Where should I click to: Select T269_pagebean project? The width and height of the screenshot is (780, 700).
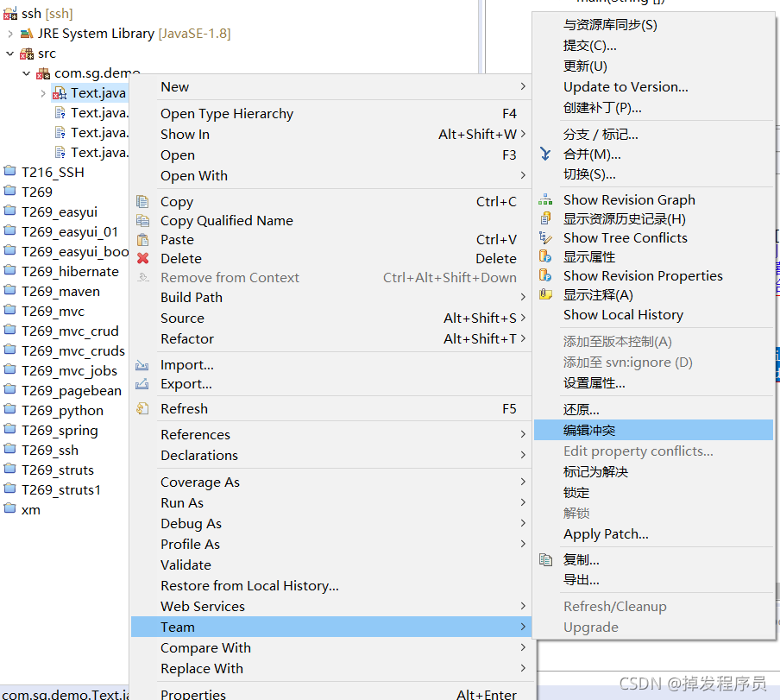tap(72, 390)
